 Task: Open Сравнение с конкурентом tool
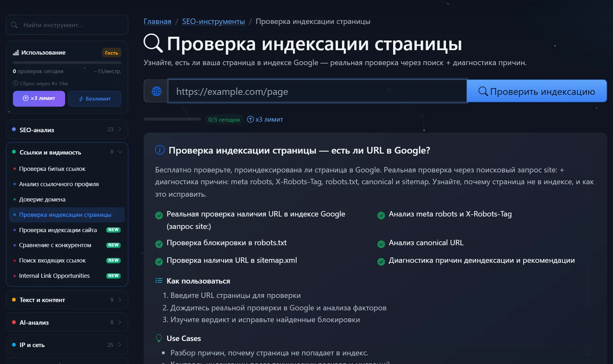67,245
